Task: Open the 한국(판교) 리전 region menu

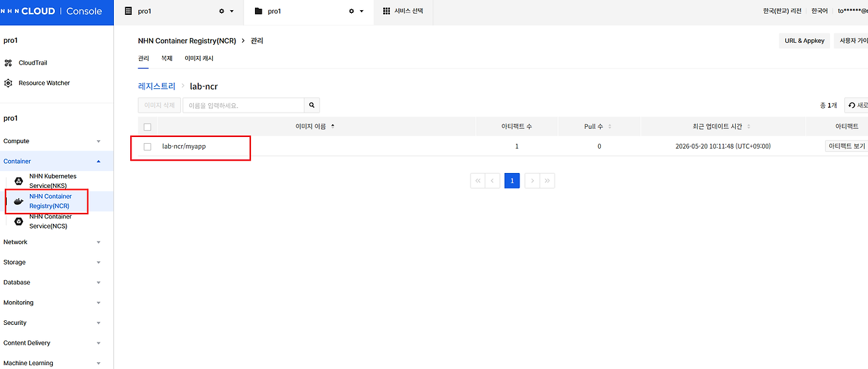Action: pyautogui.click(x=783, y=12)
